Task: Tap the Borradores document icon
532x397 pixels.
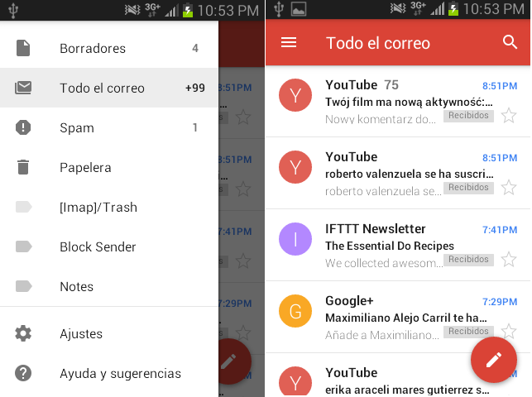Action: click(x=23, y=48)
